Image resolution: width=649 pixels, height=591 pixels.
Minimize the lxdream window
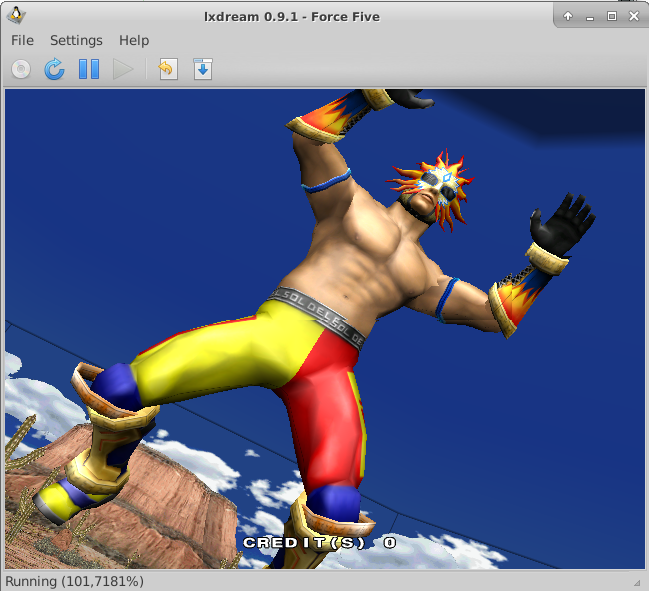point(590,17)
